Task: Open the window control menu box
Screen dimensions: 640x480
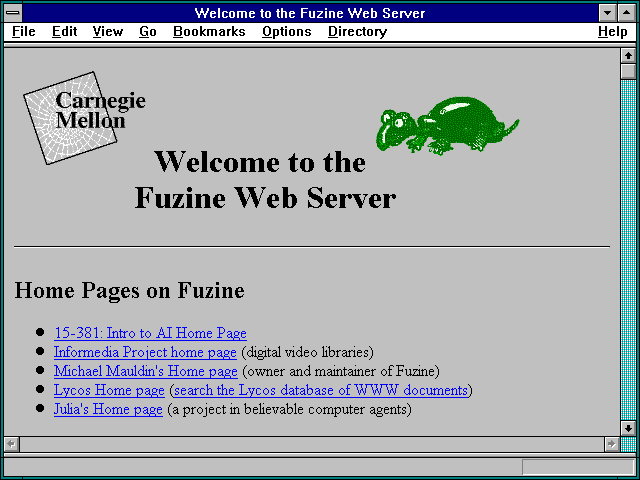Action: point(13,13)
